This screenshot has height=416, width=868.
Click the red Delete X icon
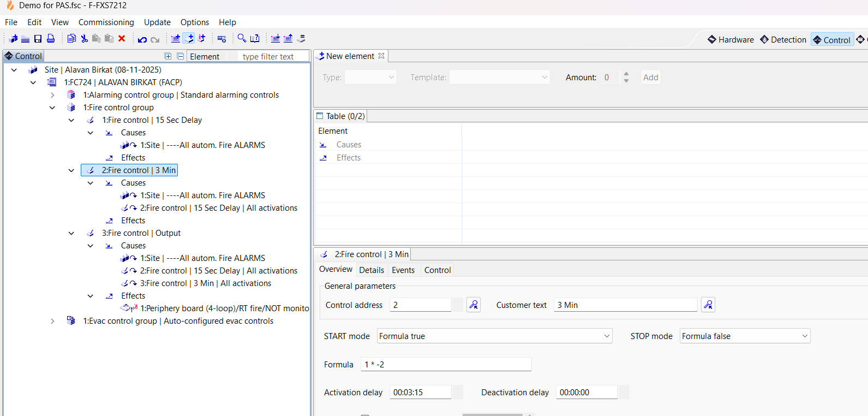pos(122,39)
